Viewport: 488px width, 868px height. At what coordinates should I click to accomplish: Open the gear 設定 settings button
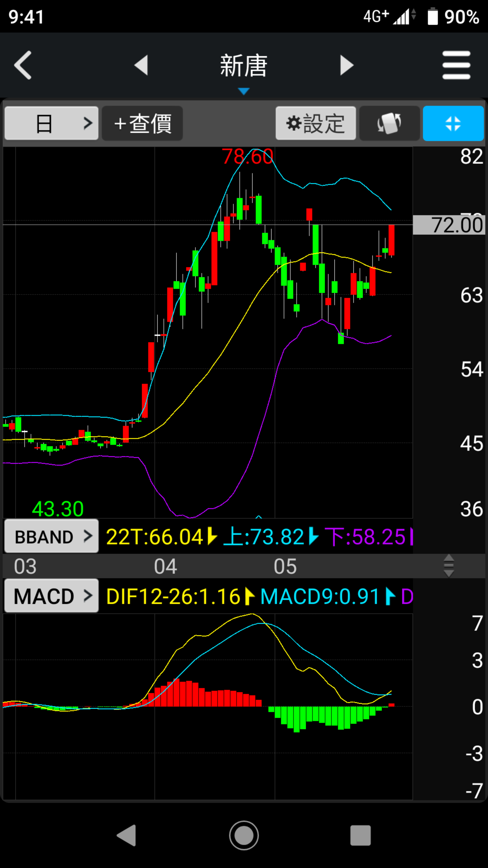pyautogui.click(x=316, y=123)
